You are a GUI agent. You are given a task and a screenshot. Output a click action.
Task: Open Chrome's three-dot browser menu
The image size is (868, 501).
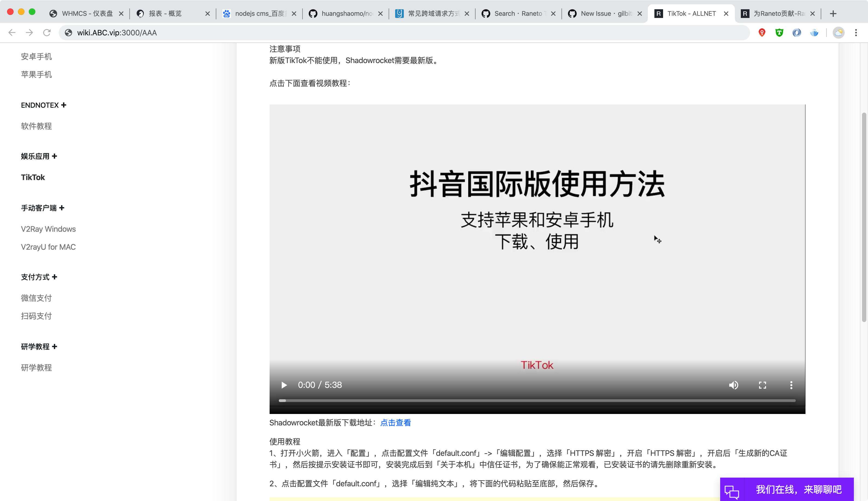coord(856,33)
